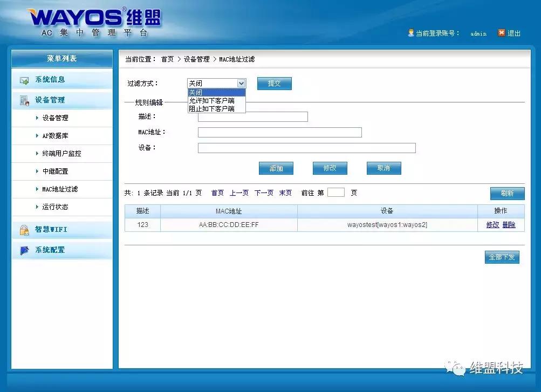The image size is (541, 392).
Task: Click the System Info monitor icon
Action: (24, 80)
